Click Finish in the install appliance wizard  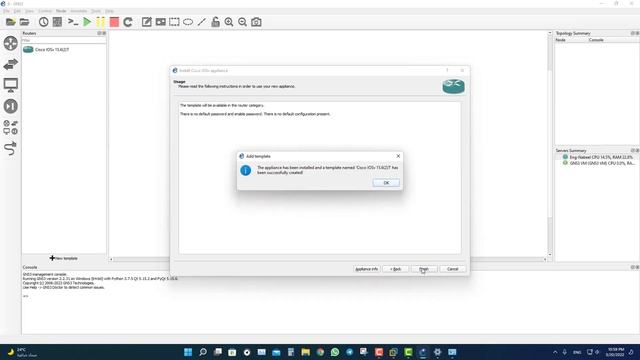pyautogui.click(x=424, y=269)
